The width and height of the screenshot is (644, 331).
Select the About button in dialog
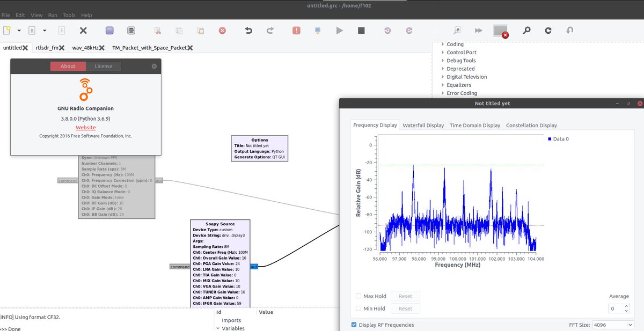click(x=68, y=67)
